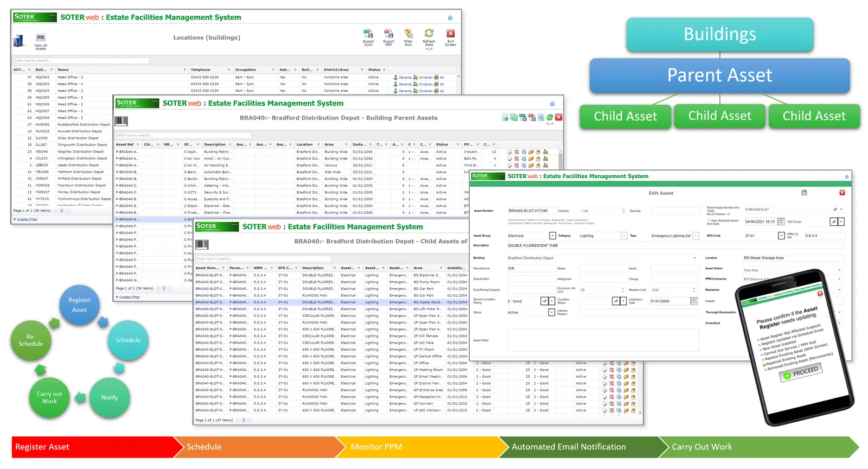This screenshot has width=868, height=469.
Task: Click copy asset icon in Parent Assets toolbar
Action: point(514,117)
